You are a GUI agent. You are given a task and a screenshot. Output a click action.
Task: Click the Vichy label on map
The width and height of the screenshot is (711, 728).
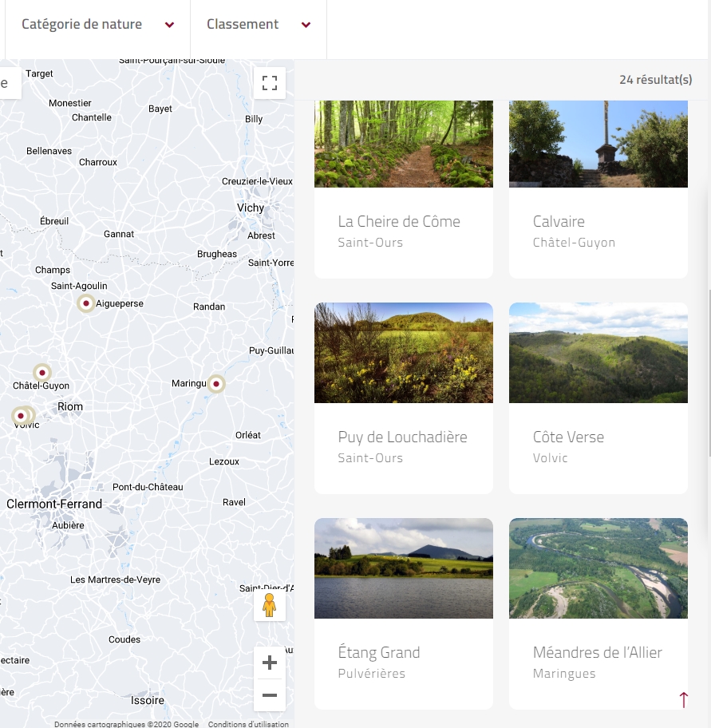(x=251, y=208)
